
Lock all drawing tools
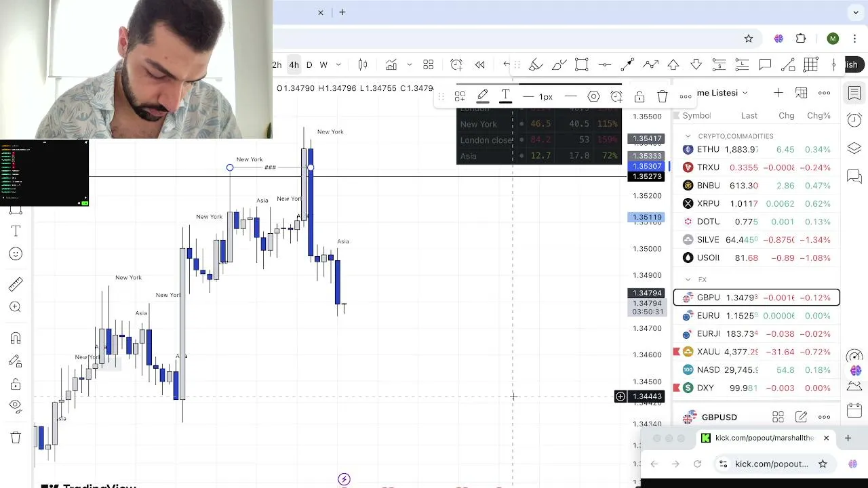(16, 384)
